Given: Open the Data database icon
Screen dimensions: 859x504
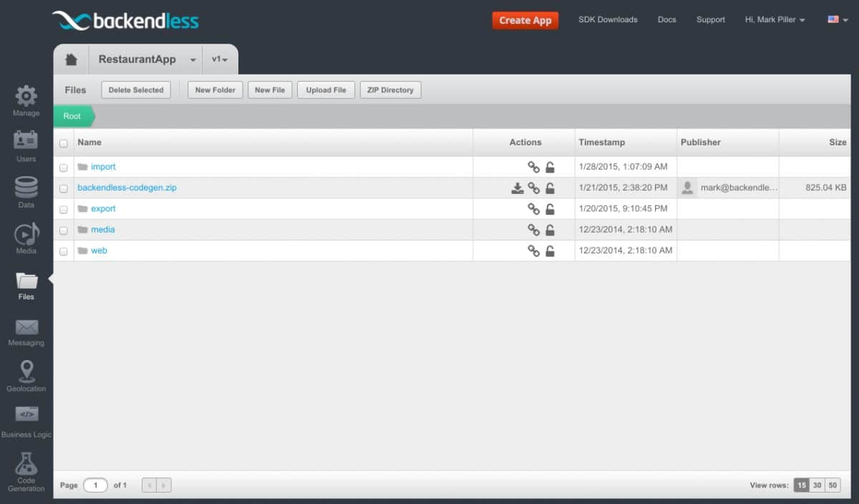Looking at the screenshot, I should [26, 187].
